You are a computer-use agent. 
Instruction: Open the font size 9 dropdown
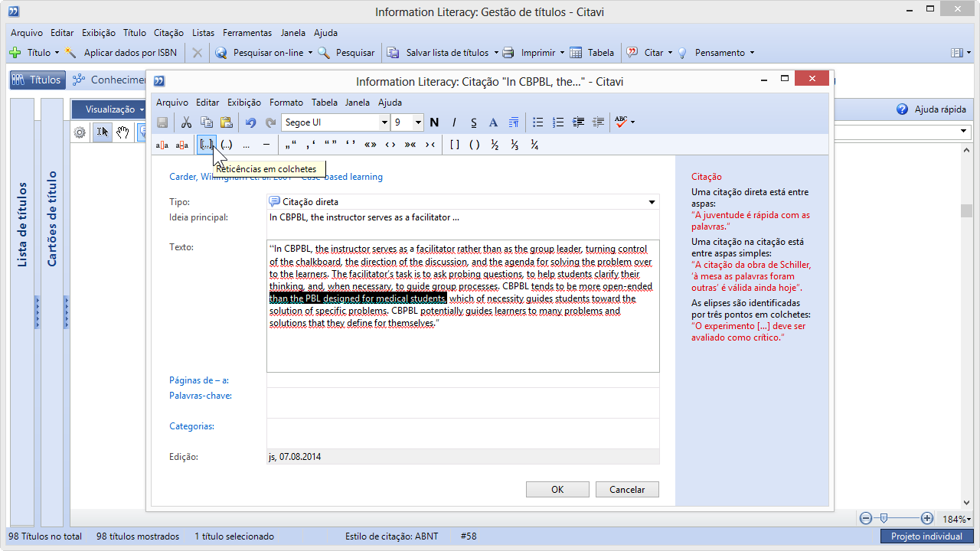point(418,122)
